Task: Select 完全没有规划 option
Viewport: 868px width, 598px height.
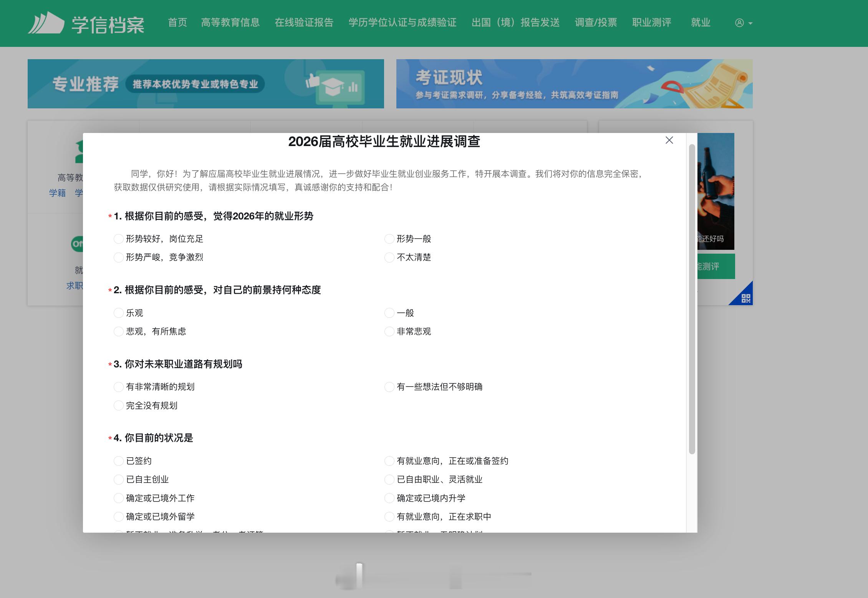Action: (119, 405)
